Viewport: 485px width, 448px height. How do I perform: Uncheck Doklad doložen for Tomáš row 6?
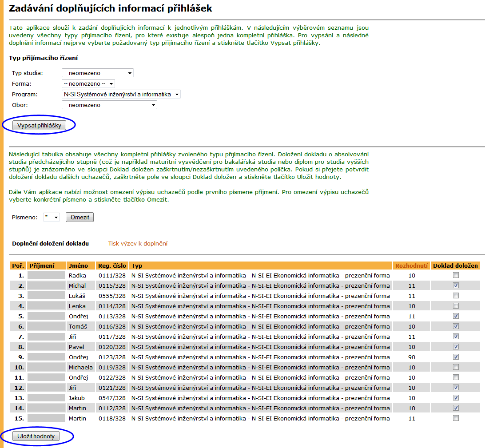(x=456, y=326)
